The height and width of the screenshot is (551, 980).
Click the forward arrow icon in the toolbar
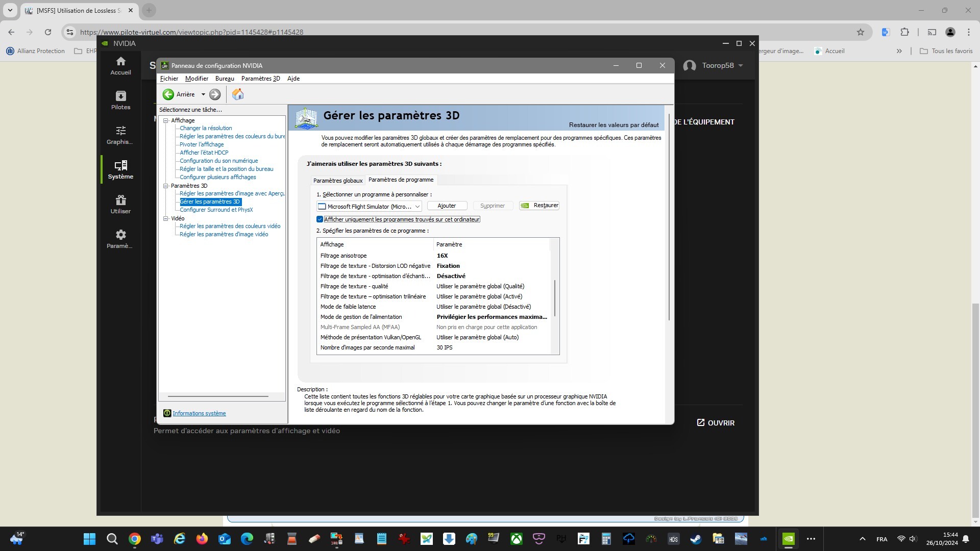(215, 94)
